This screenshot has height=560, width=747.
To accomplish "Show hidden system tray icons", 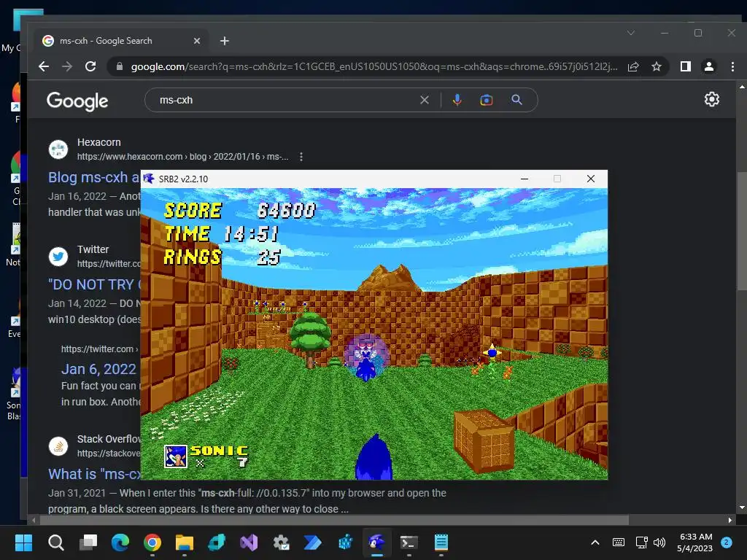I will (x=595, y=542).
